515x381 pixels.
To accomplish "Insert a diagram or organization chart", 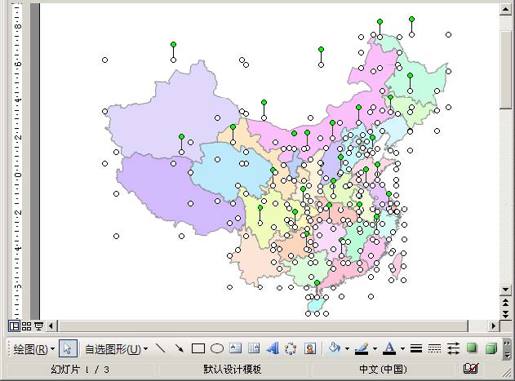I will (291, 349).
